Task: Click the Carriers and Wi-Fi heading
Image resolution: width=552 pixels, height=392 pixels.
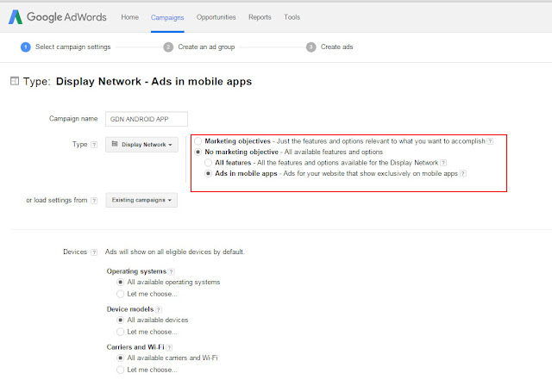Action: (135, 347)
